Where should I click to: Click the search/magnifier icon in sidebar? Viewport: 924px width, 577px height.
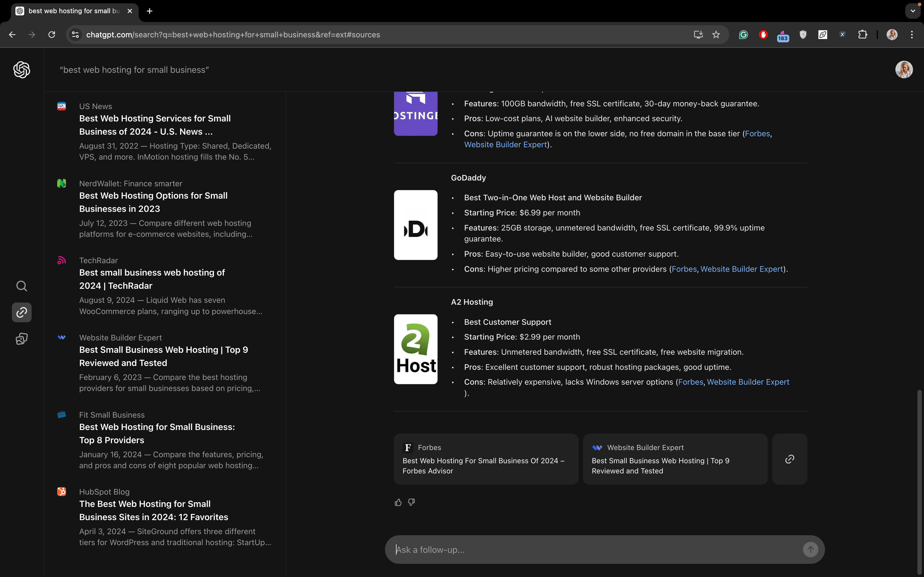tap(21, 286)
